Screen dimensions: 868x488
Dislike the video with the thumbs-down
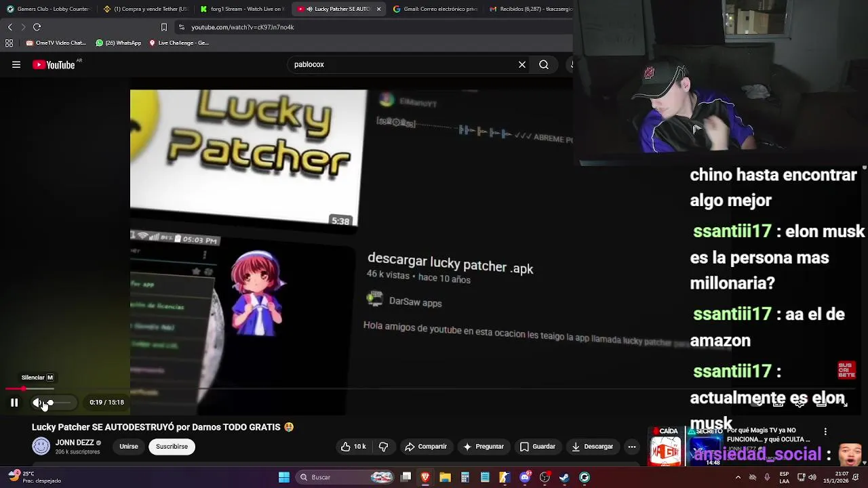(x=384, y=447)
